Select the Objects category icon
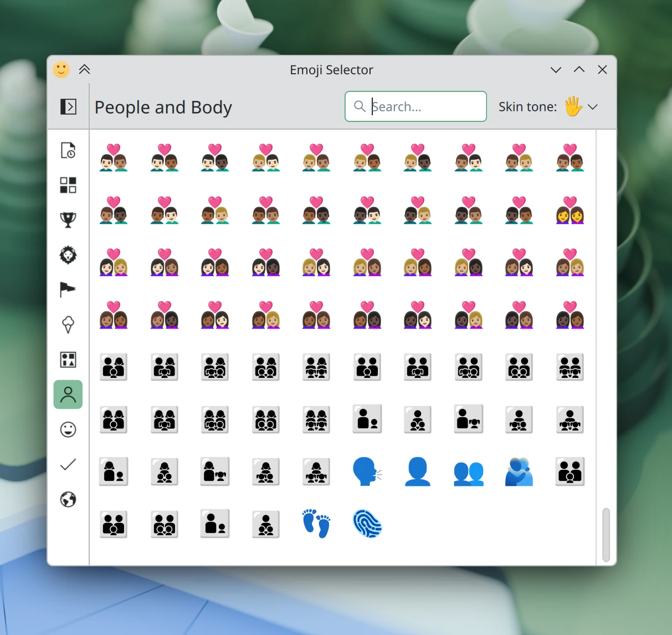672x635 pixels. click(x=68, y=360)
